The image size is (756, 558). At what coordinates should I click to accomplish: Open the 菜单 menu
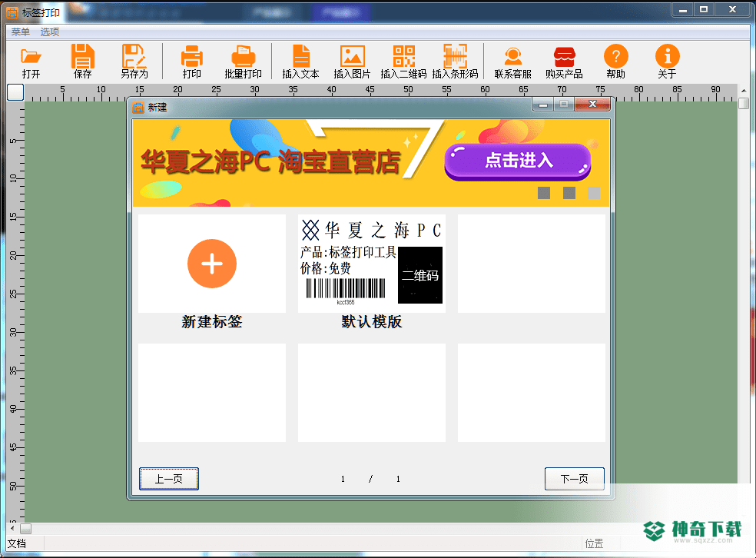20,32
